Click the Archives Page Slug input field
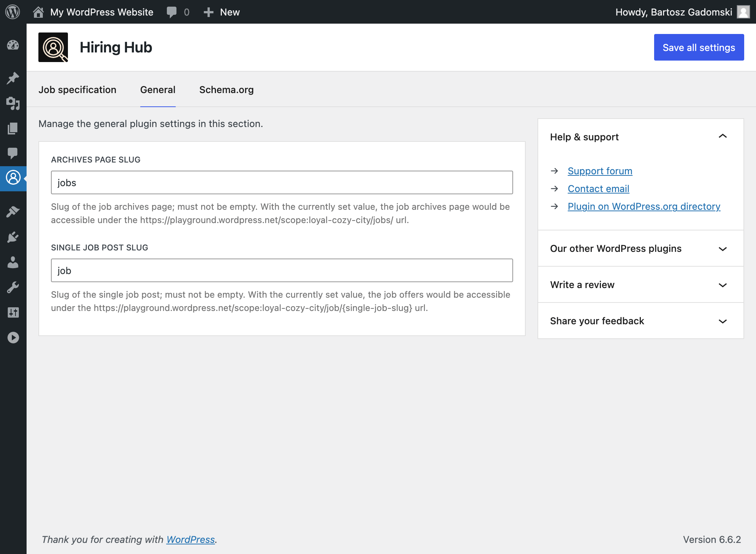Image resolution: width=756 pixels, height=554 pixels. [x=282, y=182]
